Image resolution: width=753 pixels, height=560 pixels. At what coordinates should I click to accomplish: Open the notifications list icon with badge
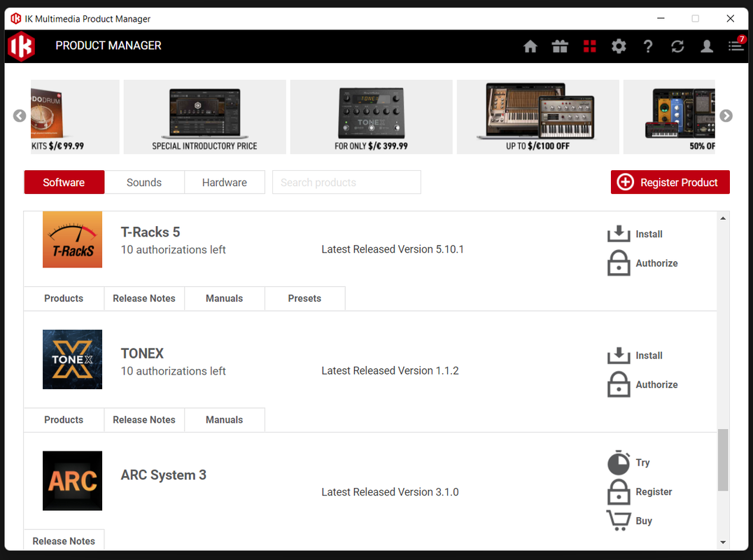(736, 45)
